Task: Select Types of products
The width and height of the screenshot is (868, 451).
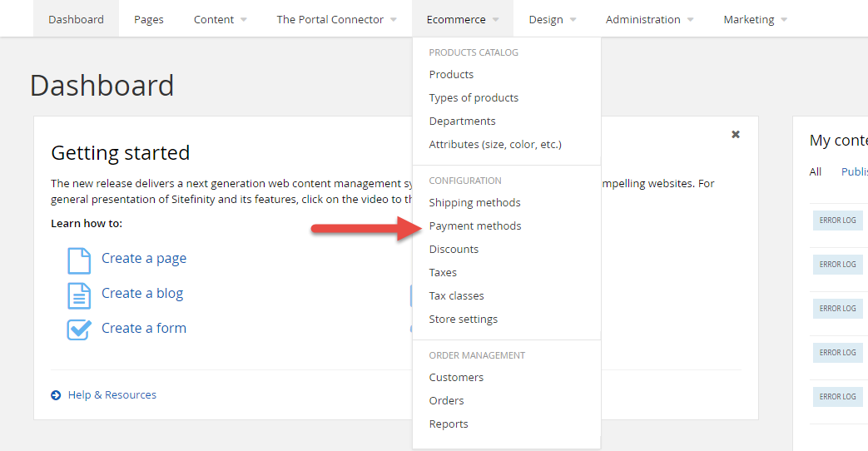Action: coord(474,97)
